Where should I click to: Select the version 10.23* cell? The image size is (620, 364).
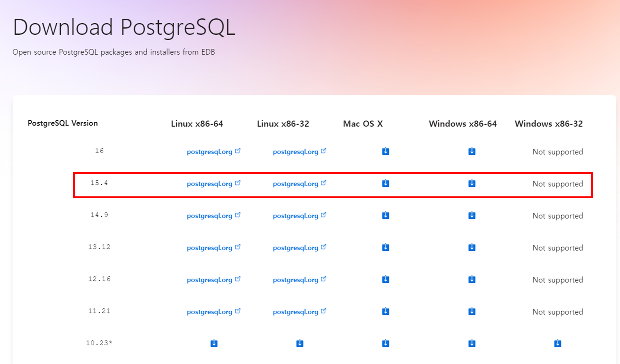coord(99,343)
